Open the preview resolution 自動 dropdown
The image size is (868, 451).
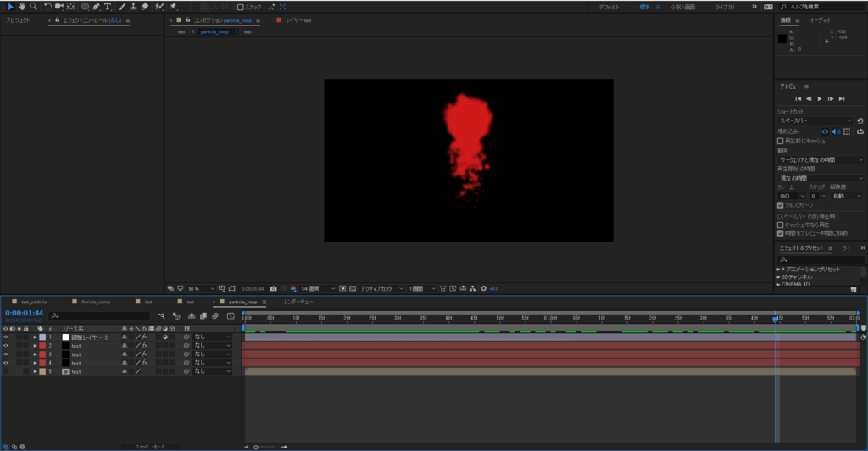(x=847, y=196)
